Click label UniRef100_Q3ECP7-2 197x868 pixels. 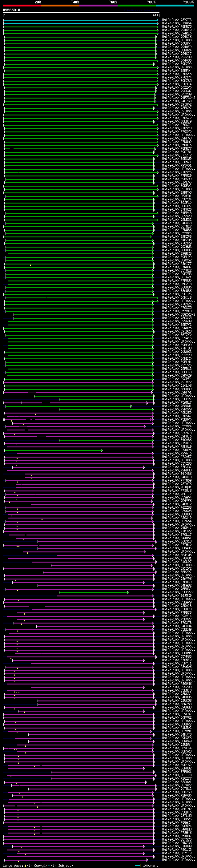pyautogui.click(x=179, y=399)
